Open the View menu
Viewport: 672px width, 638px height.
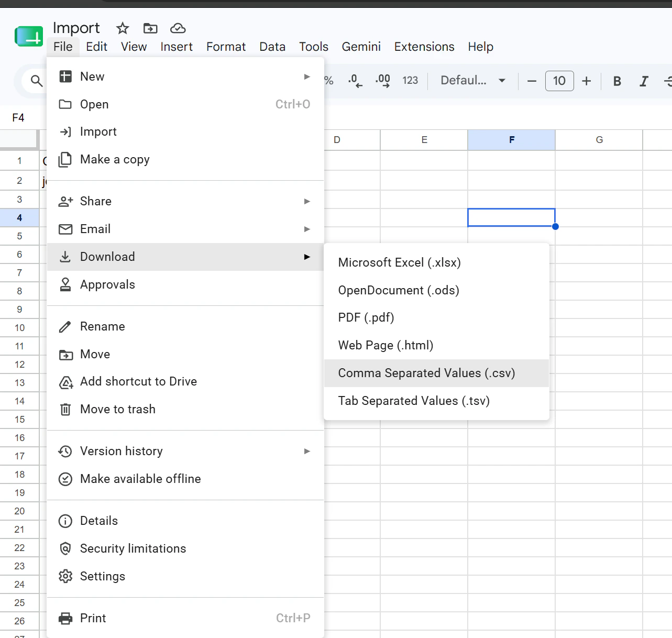click(x=134, y=47)
